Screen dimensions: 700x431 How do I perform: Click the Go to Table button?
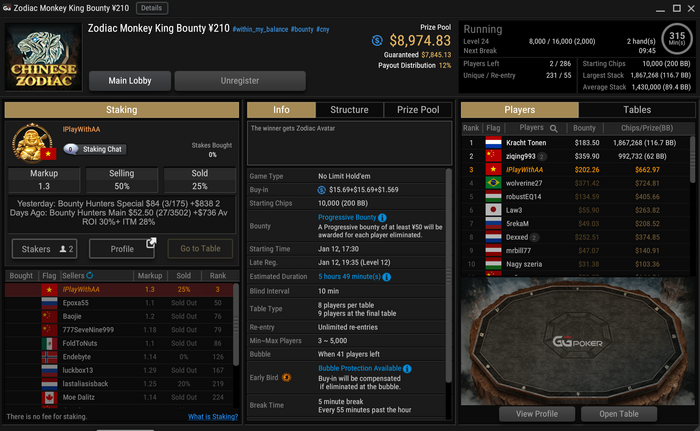pos(200,249)
